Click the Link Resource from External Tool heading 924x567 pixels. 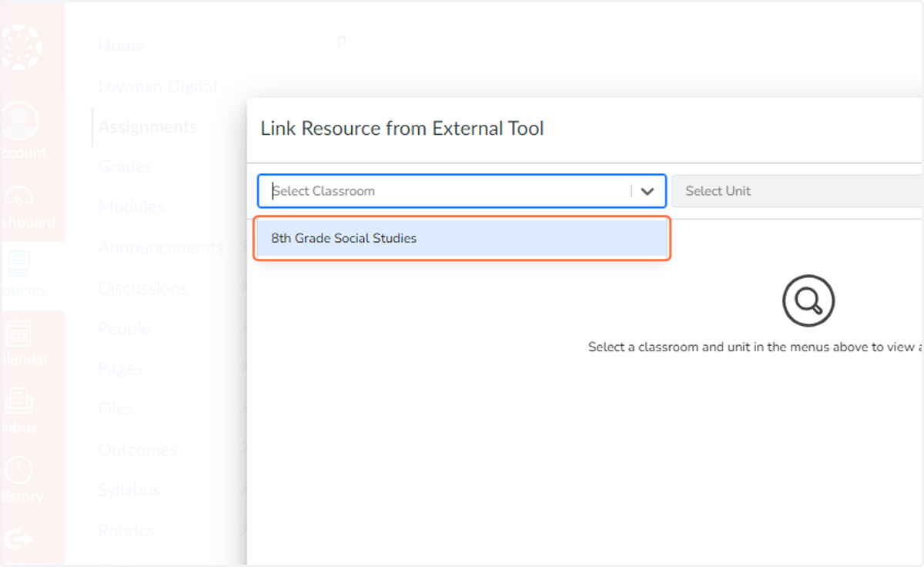coord(402,129)
